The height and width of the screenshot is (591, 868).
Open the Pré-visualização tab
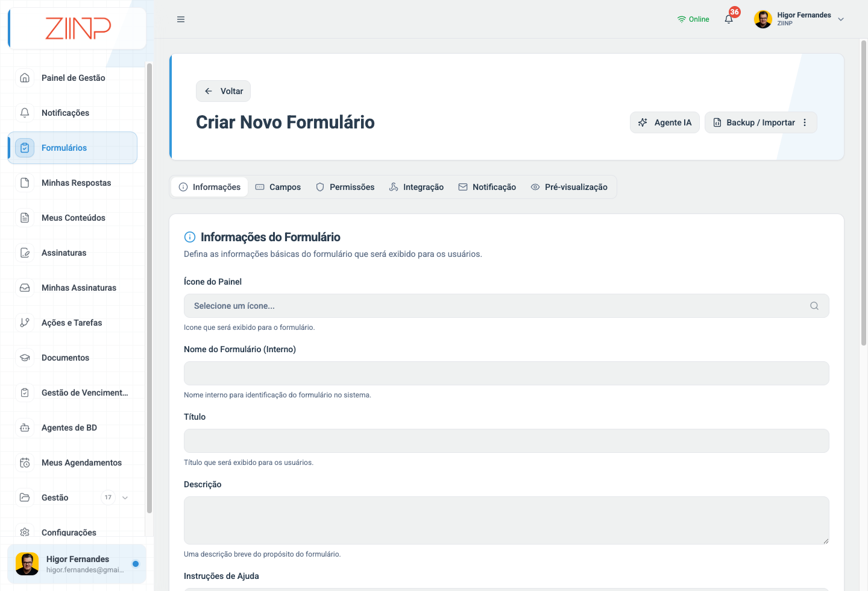pos(569,187)
